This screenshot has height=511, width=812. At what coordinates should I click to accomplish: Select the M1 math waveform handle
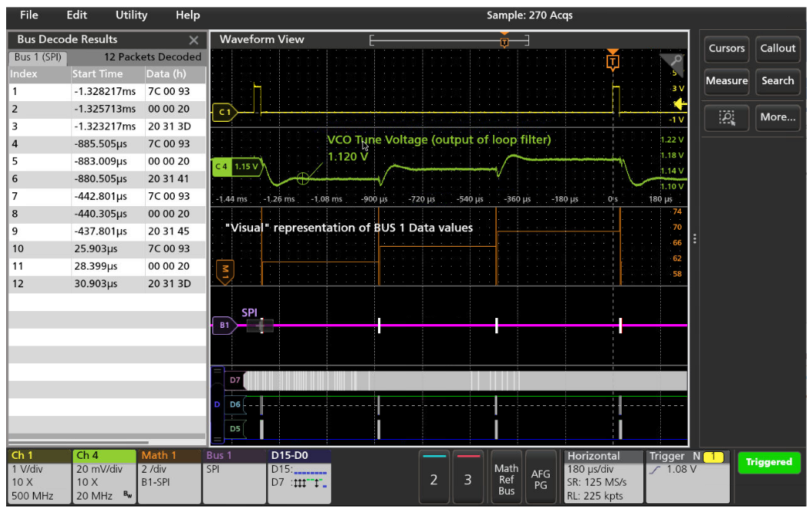tap(225, 270)
